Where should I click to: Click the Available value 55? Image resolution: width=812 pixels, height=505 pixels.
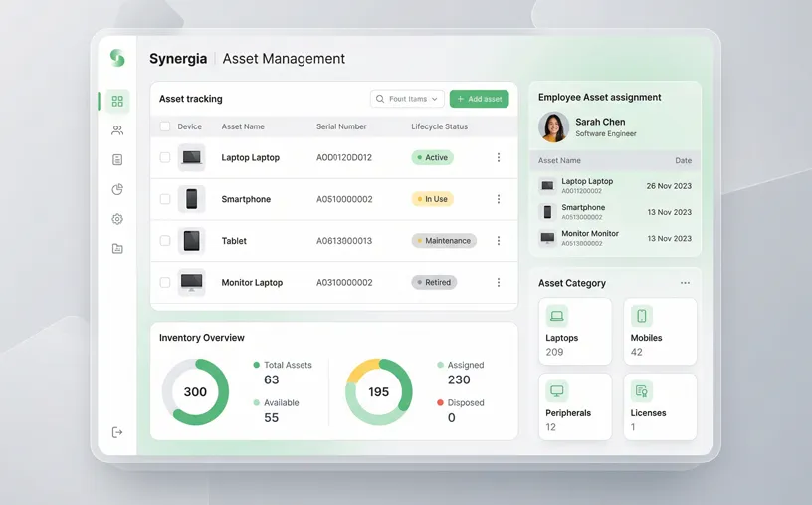[x=272, y=418]
